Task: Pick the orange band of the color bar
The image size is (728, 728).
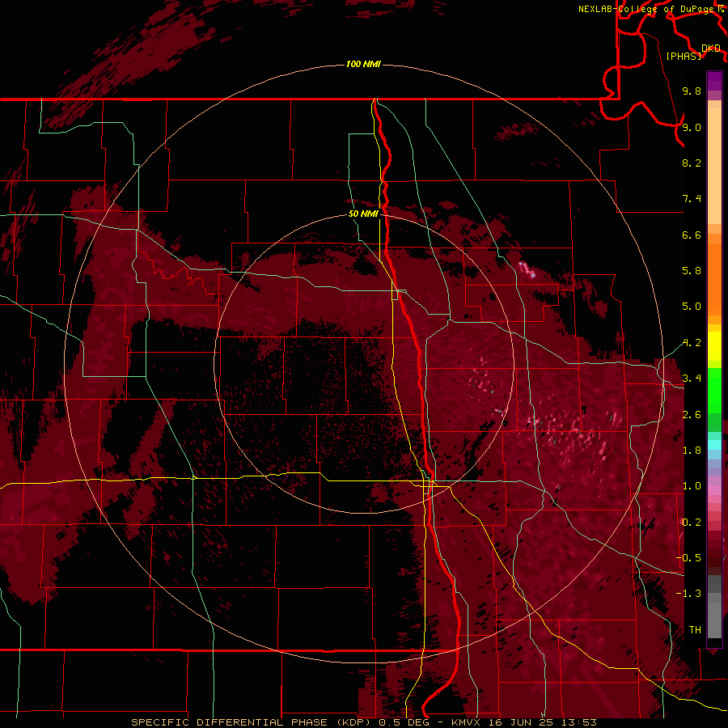Action: [714, 279]
